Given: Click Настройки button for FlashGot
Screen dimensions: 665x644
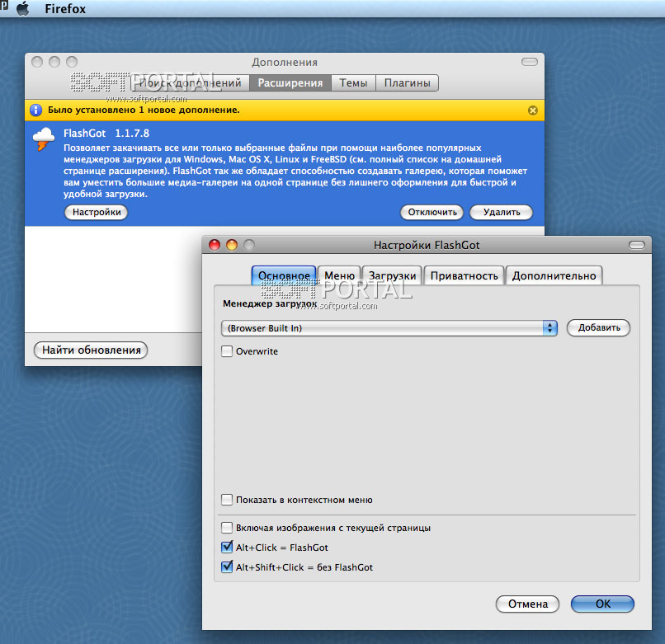Looking at the screenshot, I should pyautogui.click(x=97, y=212).
